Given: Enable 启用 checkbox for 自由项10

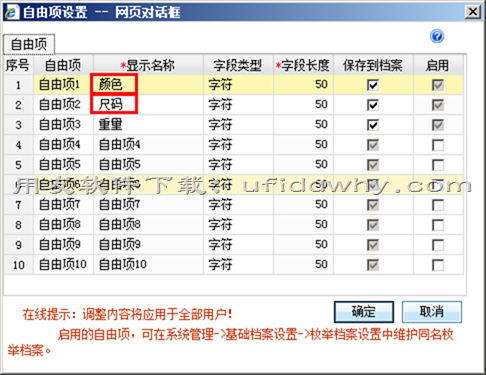Looking at the screenshot, I should pyautogui.click(x=438, y=265).
